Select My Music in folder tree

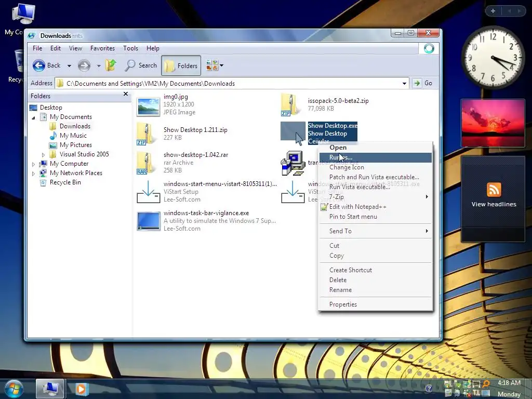73,136
